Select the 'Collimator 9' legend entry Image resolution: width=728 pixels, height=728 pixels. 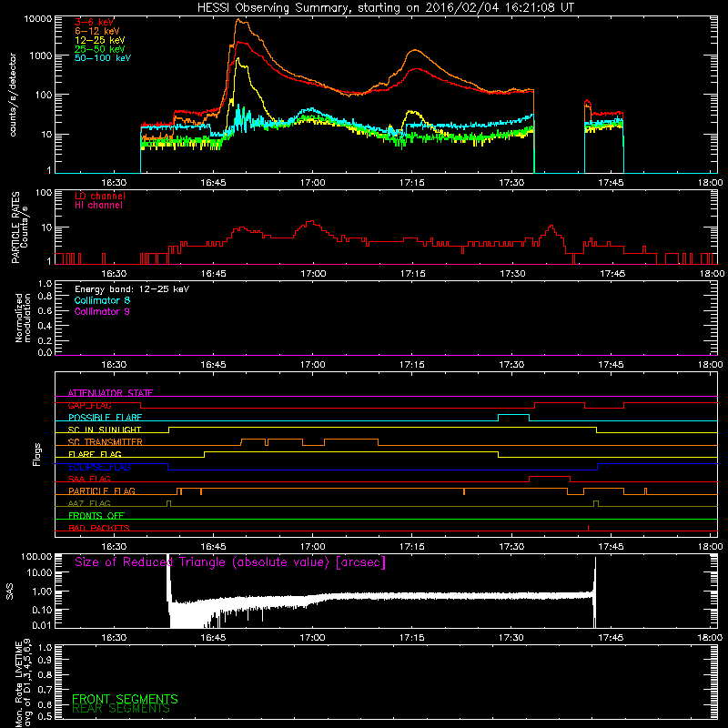pos(102,311)
